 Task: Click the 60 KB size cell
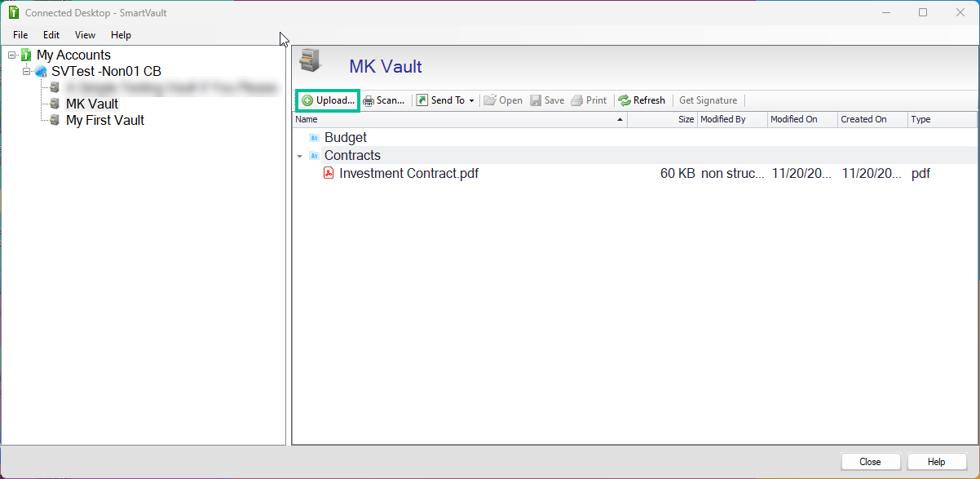[678, 173]
